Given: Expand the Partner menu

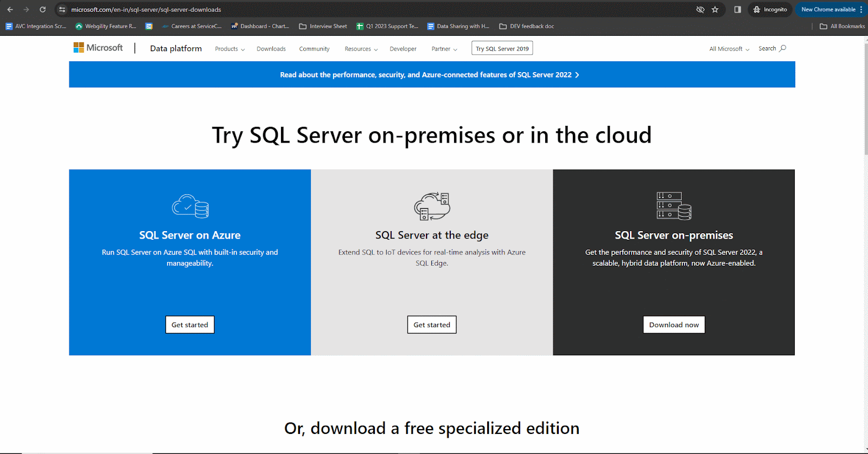Looking at the screenshot, I should point(444,49).
